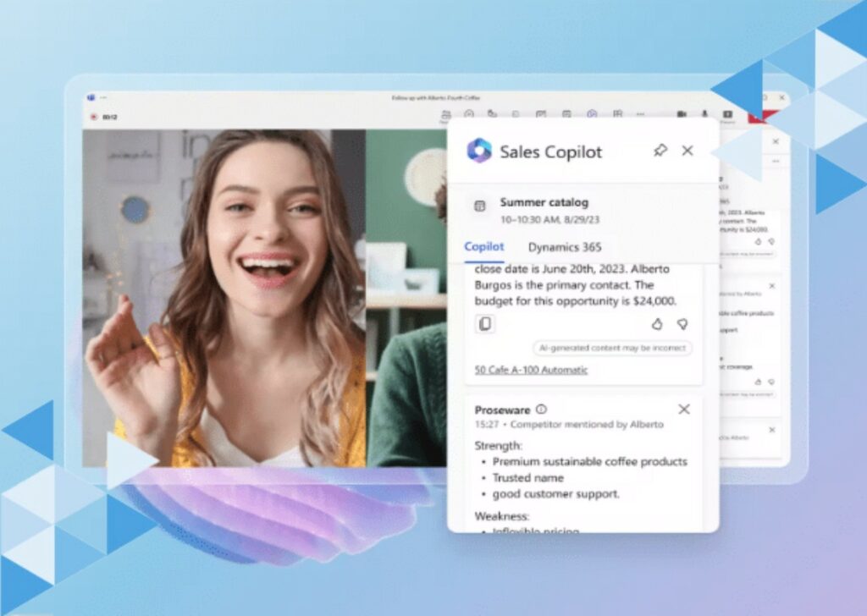Click the 00:12 meeting timer
Screen dimensions: 867x616
[109, 117]
